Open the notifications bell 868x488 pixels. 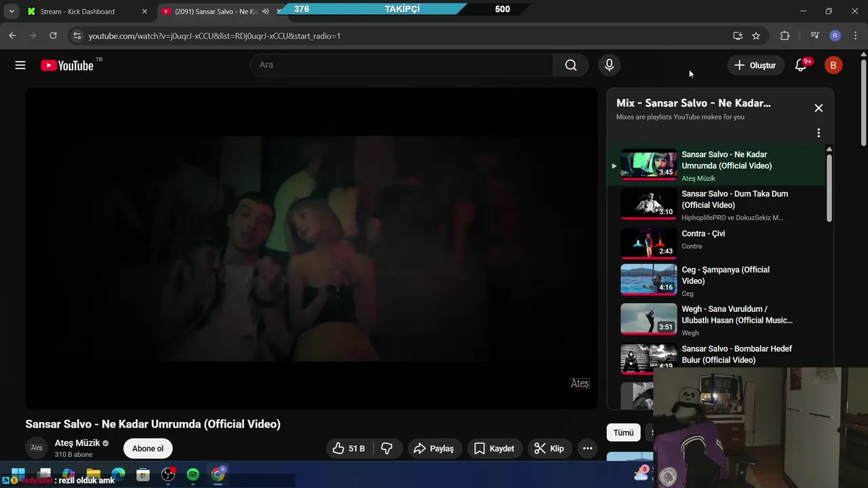(801, 65)
